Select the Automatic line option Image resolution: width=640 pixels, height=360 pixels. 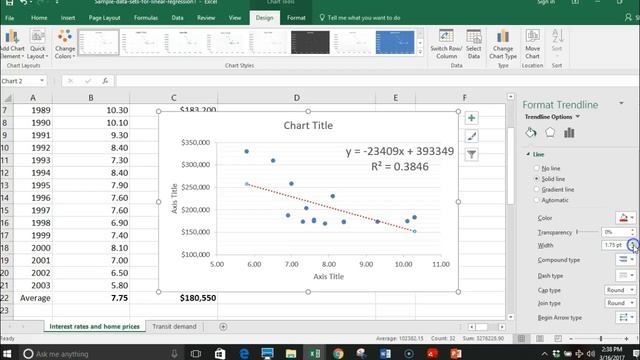click(536, 200)
